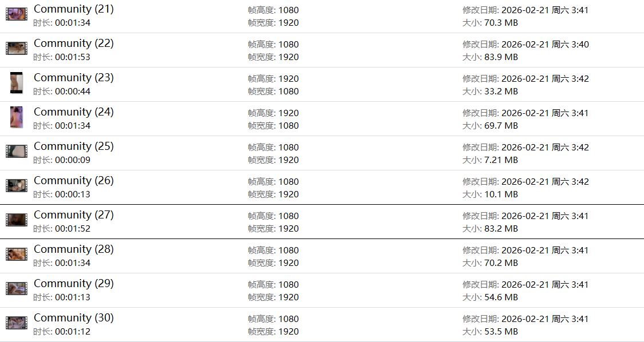Click the 7.21 MB size entry
Viewport: 644px width, 342px height.
click(500, 160)
